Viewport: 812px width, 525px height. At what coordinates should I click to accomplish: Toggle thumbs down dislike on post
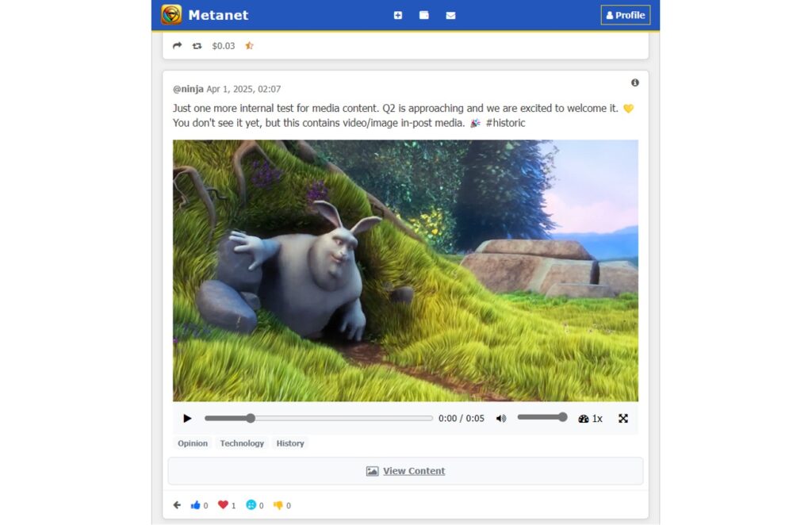pos(278,505)
